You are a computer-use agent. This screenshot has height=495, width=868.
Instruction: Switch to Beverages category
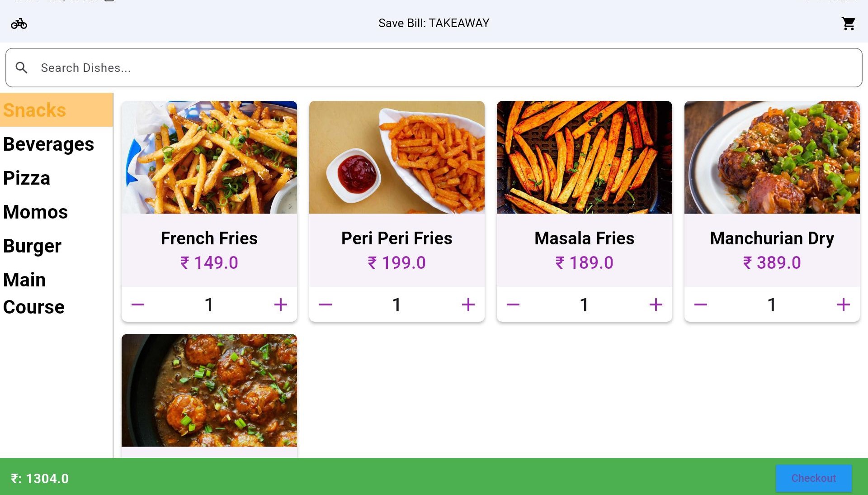[x=49, y=144]
